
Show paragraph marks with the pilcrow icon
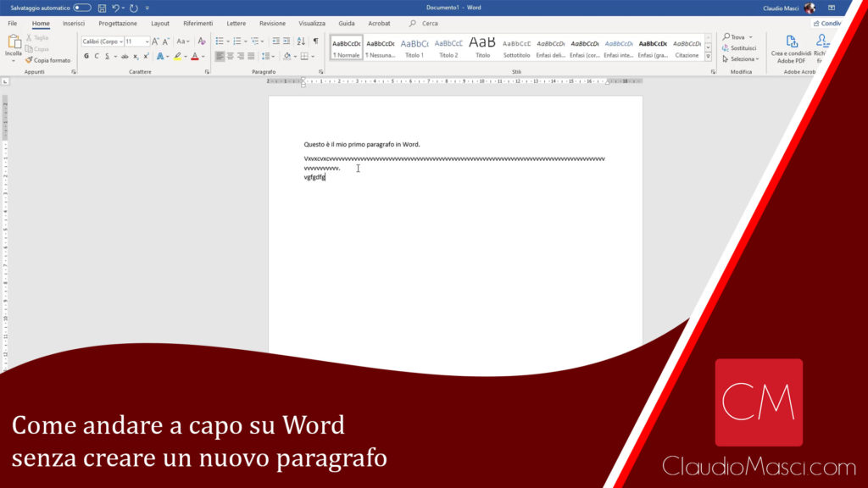coord(315,41)
